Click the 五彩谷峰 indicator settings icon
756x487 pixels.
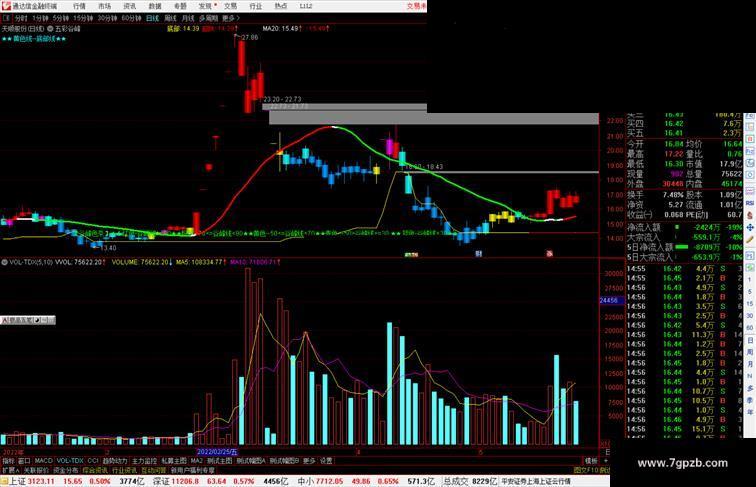[50, 29]
